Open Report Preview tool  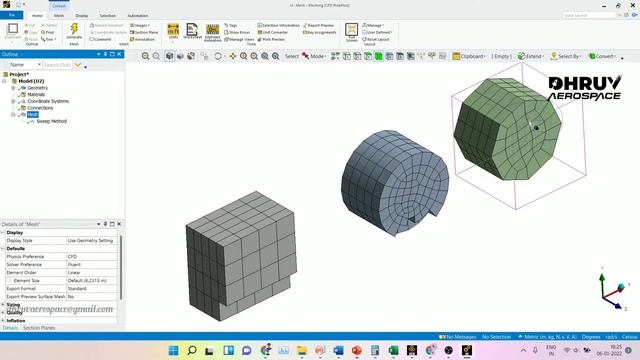[x=318, y=25]
